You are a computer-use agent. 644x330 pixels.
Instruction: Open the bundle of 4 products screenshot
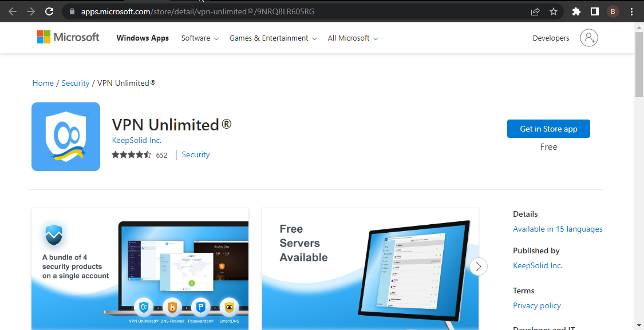tap(140, 269)
